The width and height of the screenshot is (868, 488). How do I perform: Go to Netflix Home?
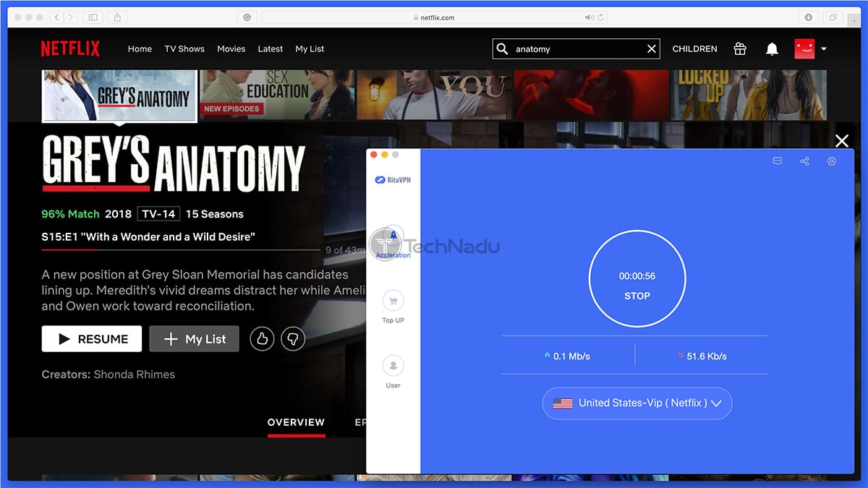pyautogui.click(x=140, y=49)
